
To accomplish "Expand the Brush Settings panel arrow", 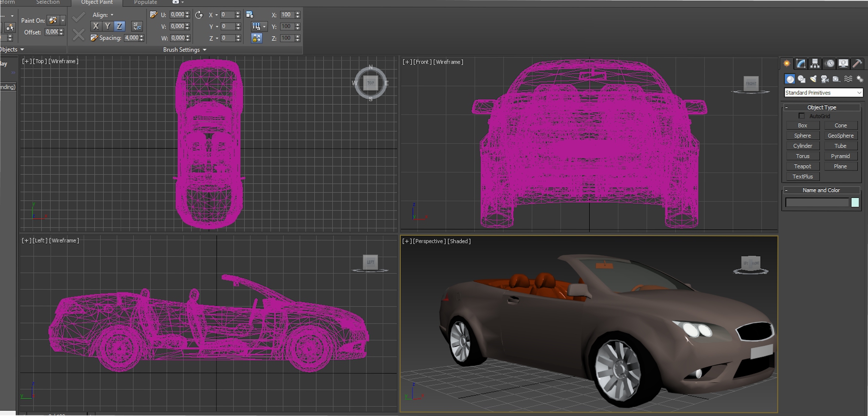I will coord(205,50).
